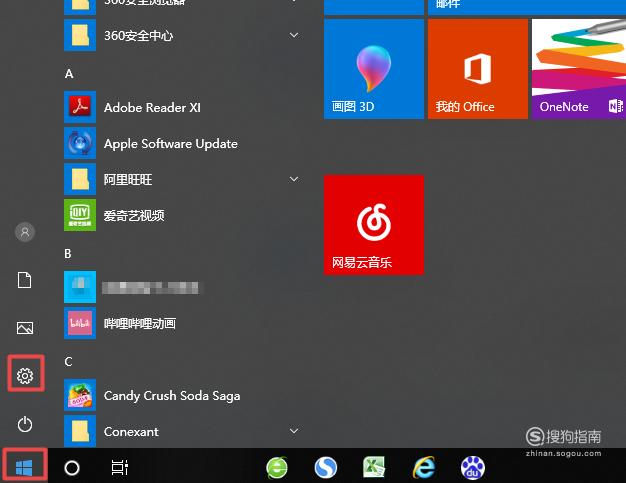
Task: Click the Power icon in Start sidebar
Action: (x=25, y=424)
